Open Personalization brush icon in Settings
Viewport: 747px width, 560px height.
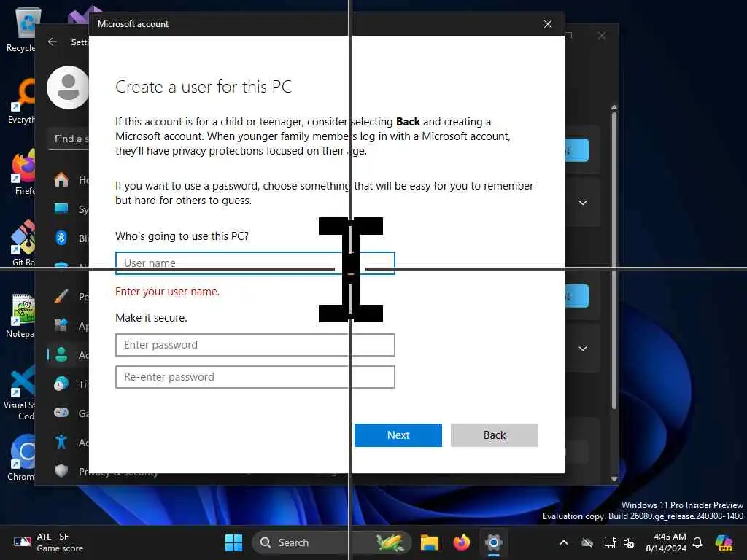pos(61,296)
